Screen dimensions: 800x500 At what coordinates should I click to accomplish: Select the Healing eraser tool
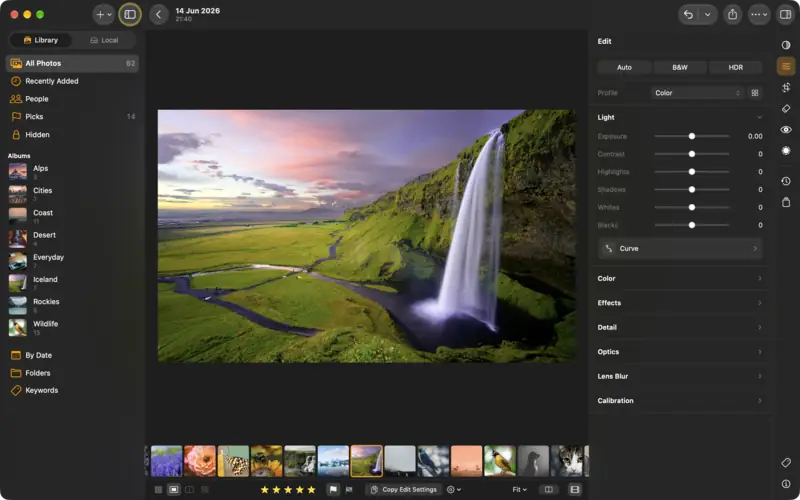point(786,109)
